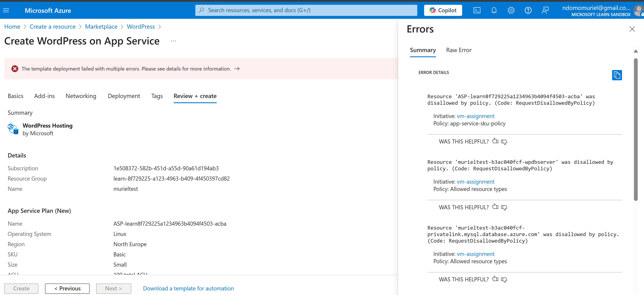Click the WordPress breadcrumb

pos(141,27)
